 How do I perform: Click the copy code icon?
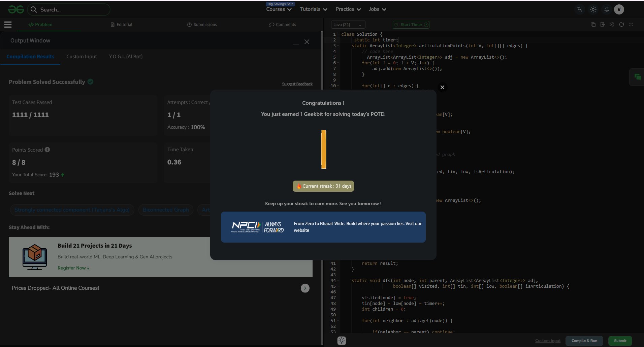pos(593,25)
